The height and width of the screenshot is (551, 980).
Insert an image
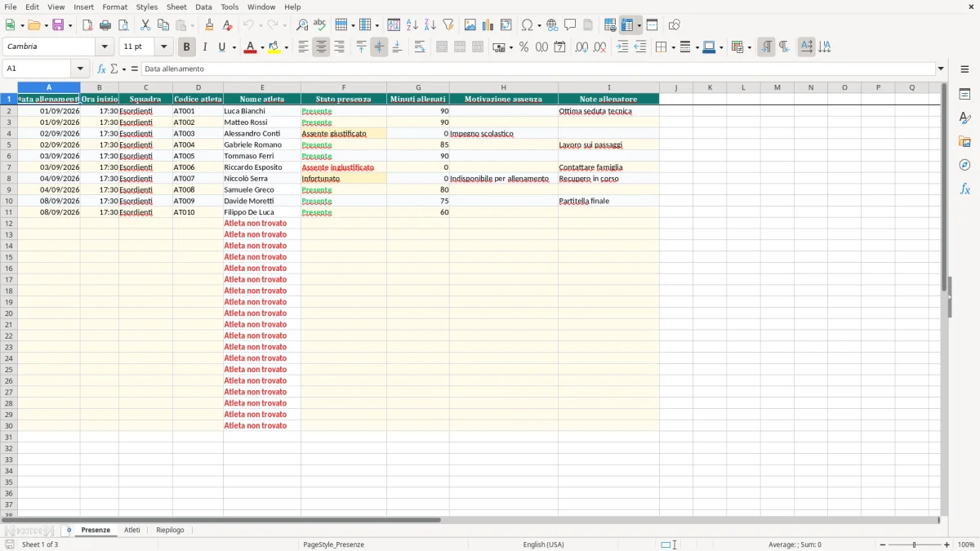point(470,25)
